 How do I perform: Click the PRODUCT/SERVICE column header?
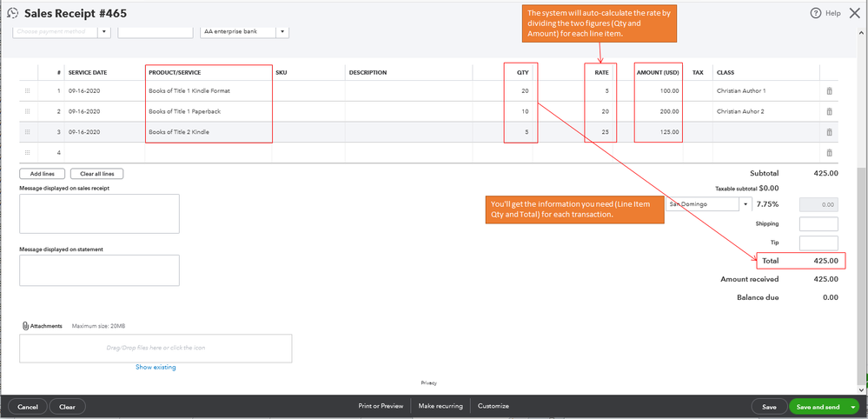click(175, 72)
